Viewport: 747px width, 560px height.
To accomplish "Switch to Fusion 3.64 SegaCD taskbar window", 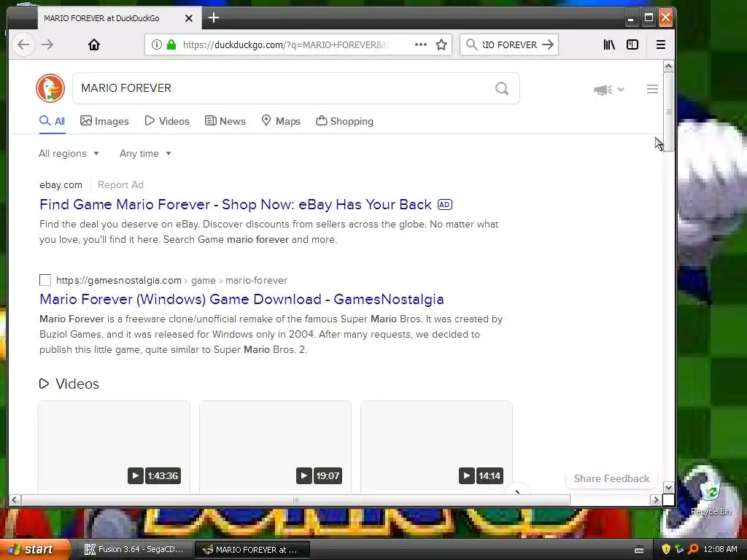I will click(x=134, y=550).
